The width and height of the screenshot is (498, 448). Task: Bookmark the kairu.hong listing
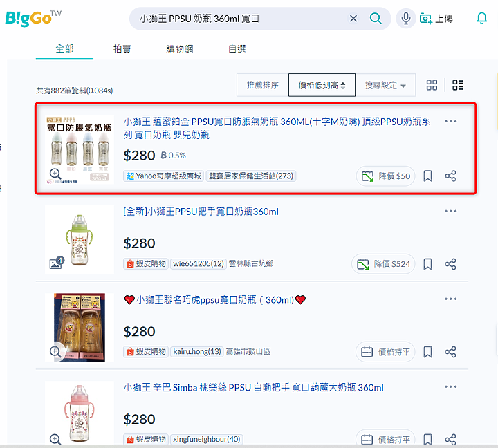click(428, 352)
